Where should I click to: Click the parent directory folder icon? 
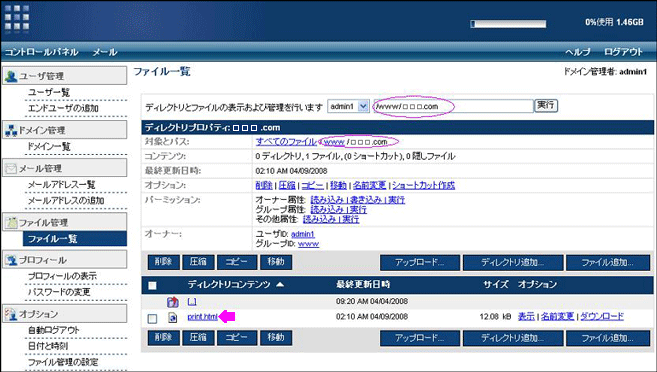click(173, 302)
